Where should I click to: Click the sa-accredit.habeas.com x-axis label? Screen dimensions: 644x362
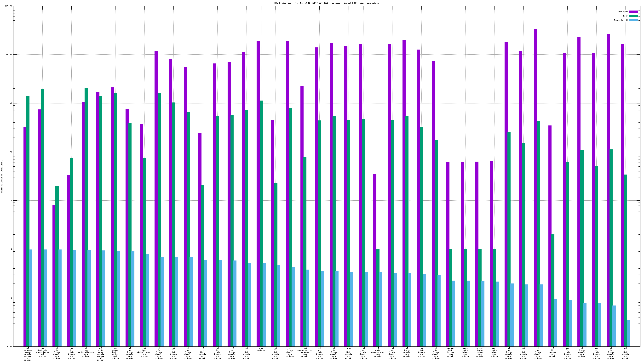click(305, 352)
